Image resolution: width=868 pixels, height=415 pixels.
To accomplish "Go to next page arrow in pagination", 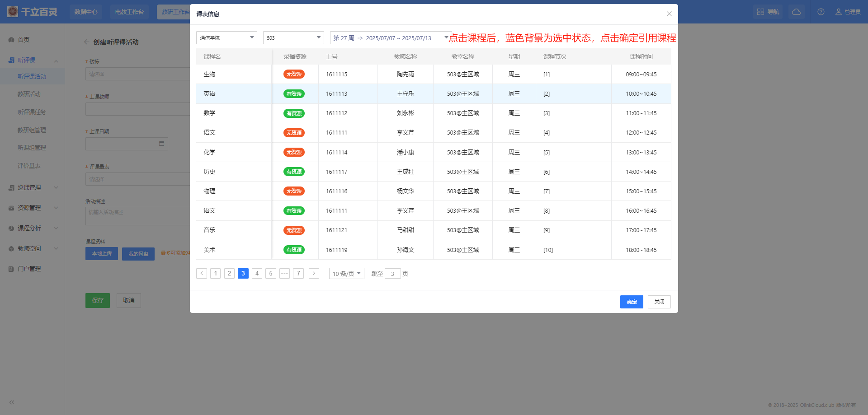I will [314, 273].
